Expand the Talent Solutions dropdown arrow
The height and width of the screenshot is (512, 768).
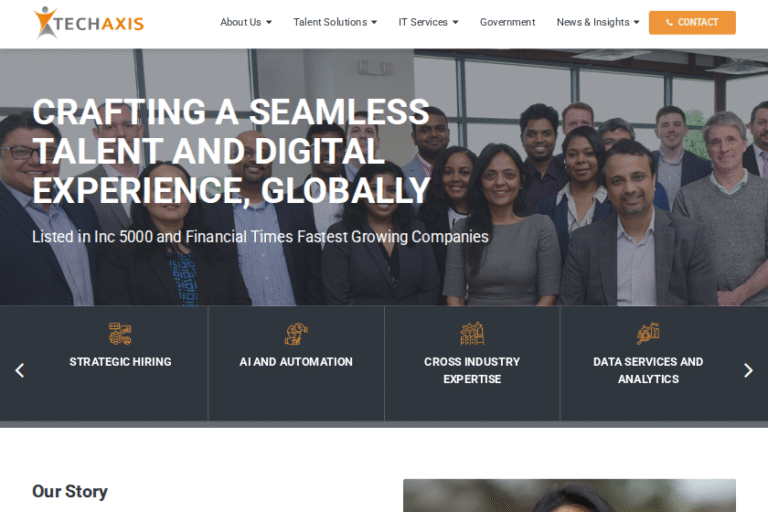pyautogui.click(x=374, y=23)
